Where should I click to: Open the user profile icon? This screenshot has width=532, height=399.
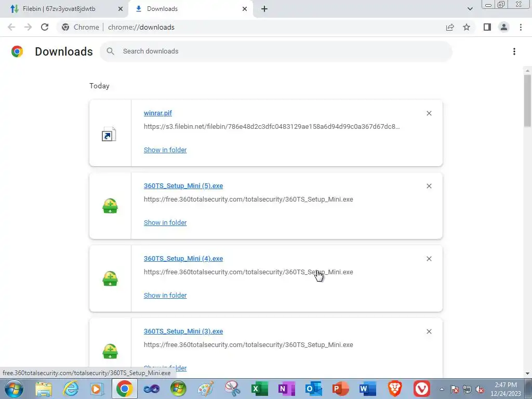pos(504,27)
